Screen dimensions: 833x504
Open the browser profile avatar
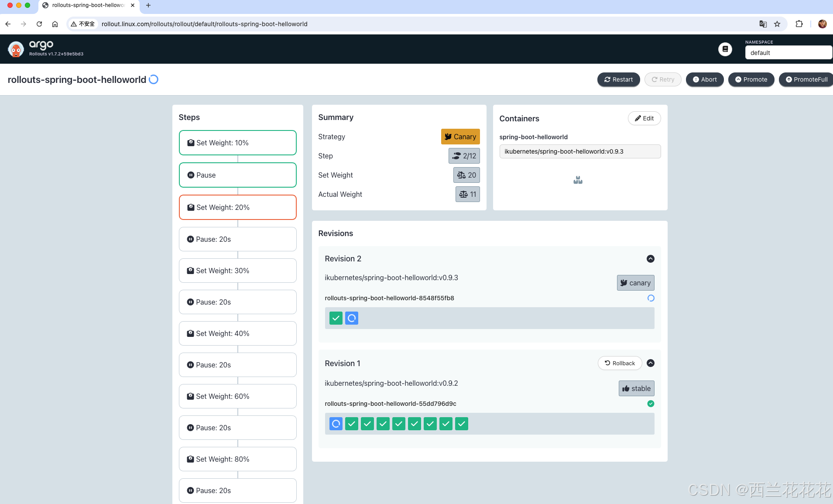(823, 24)
